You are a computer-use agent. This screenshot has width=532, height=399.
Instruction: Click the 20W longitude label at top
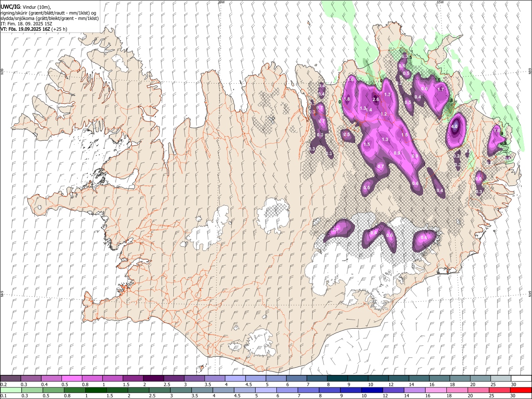pyautogui.click(x=221, y=2)
